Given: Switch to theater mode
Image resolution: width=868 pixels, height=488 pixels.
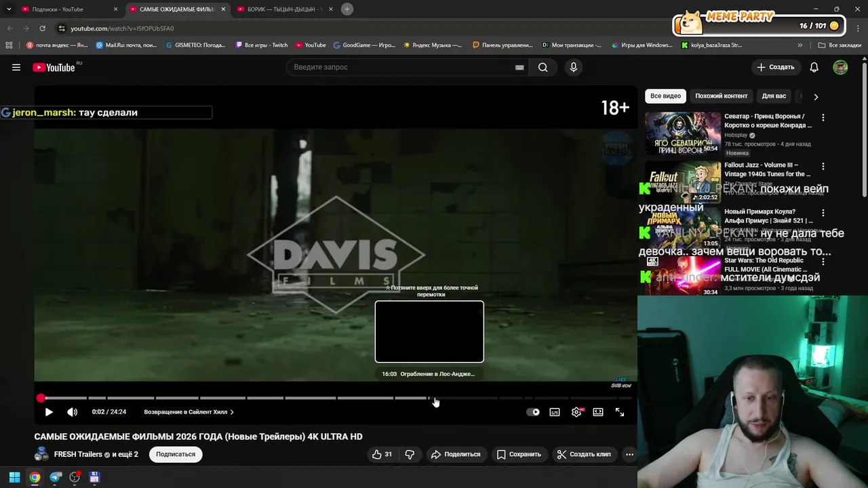Looking at the screenshot, I should coord(598,412).
